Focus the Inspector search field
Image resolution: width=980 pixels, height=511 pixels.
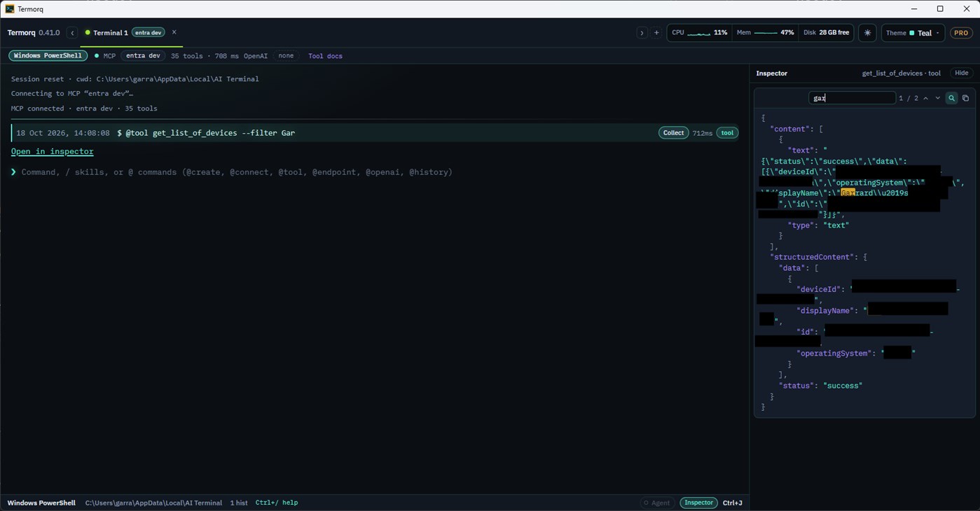coord(852,98)
